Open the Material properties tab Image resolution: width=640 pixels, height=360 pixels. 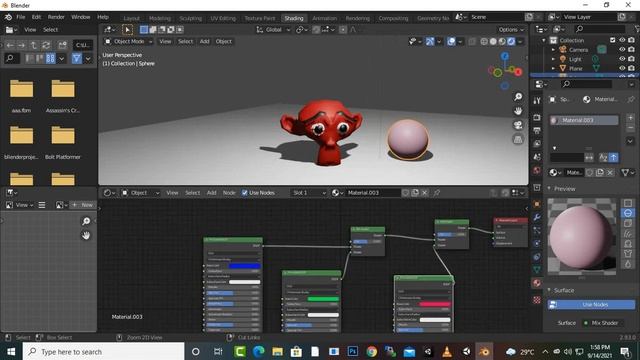[537, 283]
